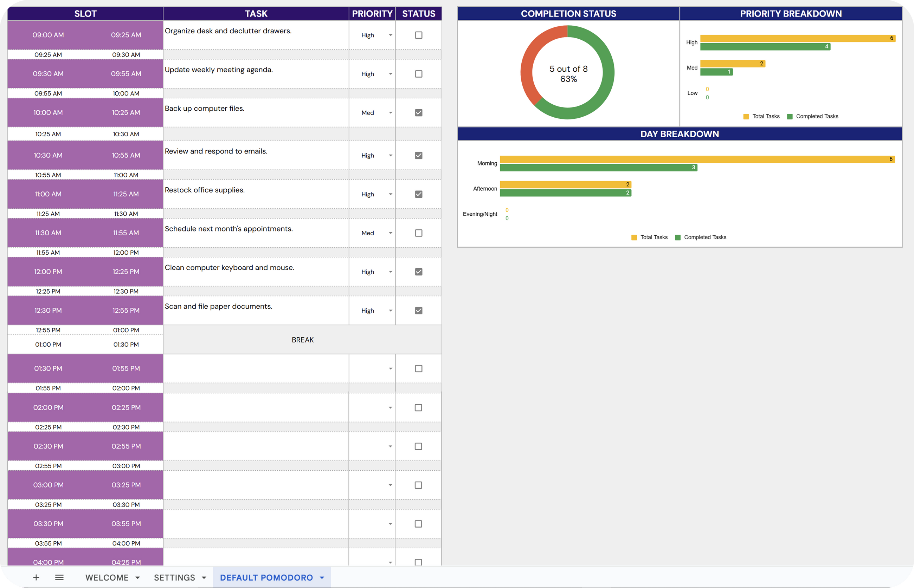Expand the empty priority dropdown for 02:00 PM slot
The width and height of the screenshot is (914, 588).
(390, 408)
